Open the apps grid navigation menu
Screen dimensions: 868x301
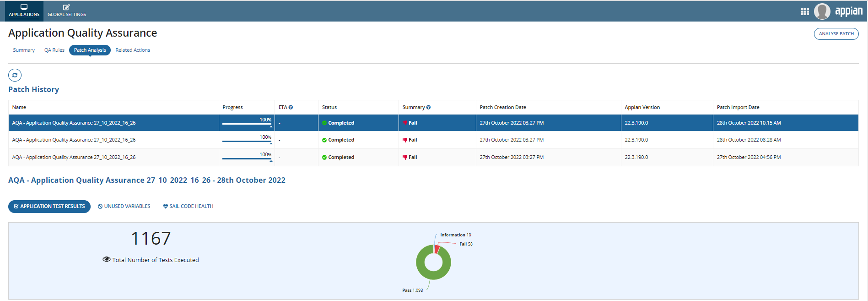point(805,11)
